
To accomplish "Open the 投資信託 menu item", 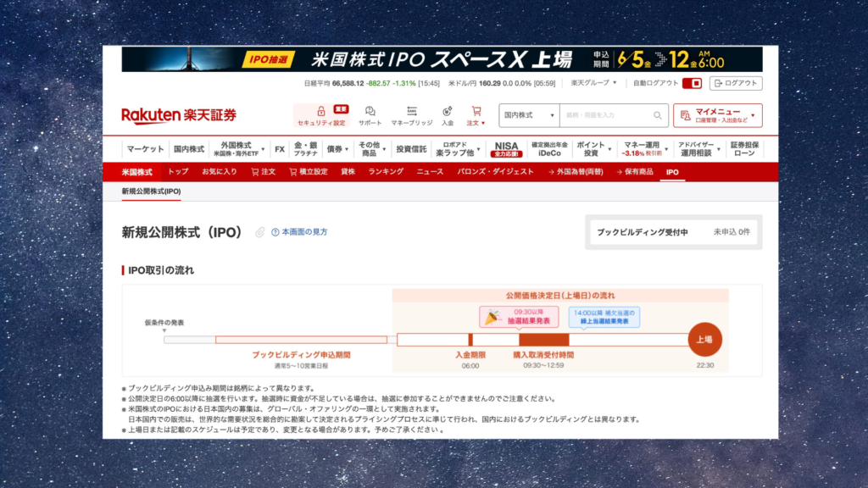I will (x=411, y=149).
